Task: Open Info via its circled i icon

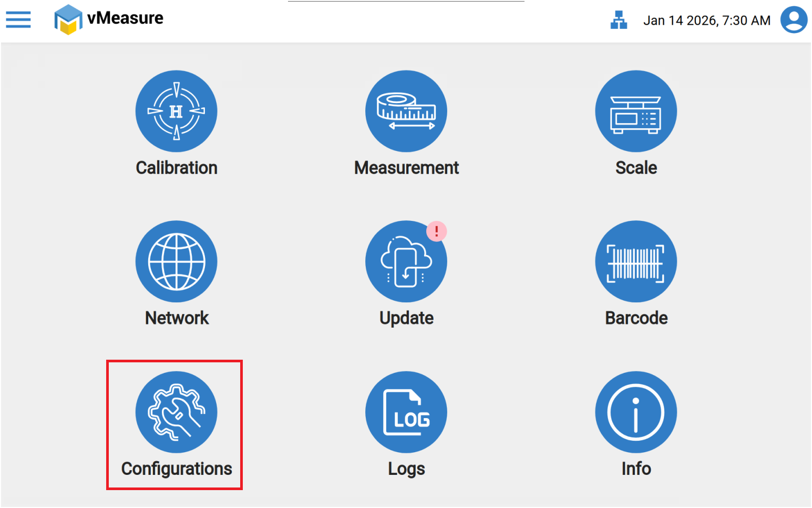Action: (636, 412)
